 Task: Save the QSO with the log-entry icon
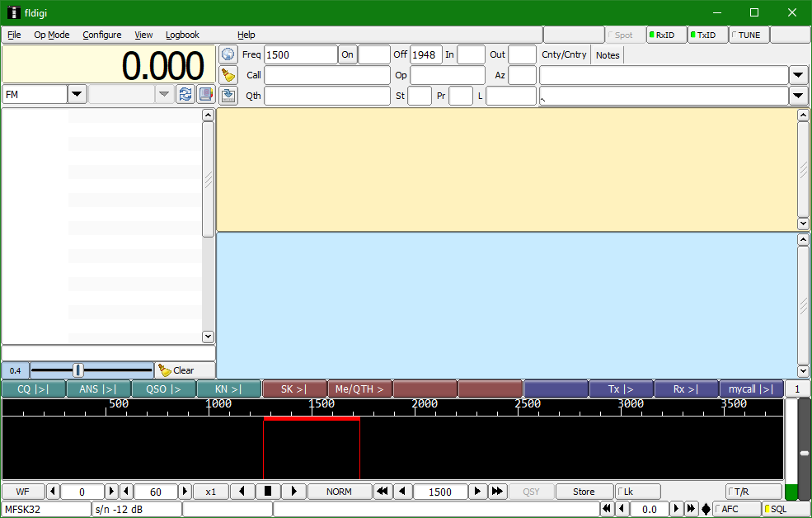tap(229, 95)
